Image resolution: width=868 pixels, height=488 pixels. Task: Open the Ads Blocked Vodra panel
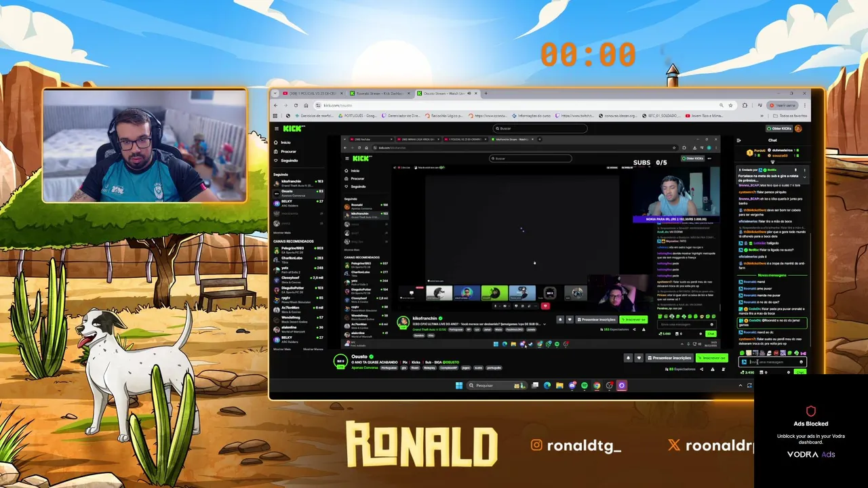810,434
